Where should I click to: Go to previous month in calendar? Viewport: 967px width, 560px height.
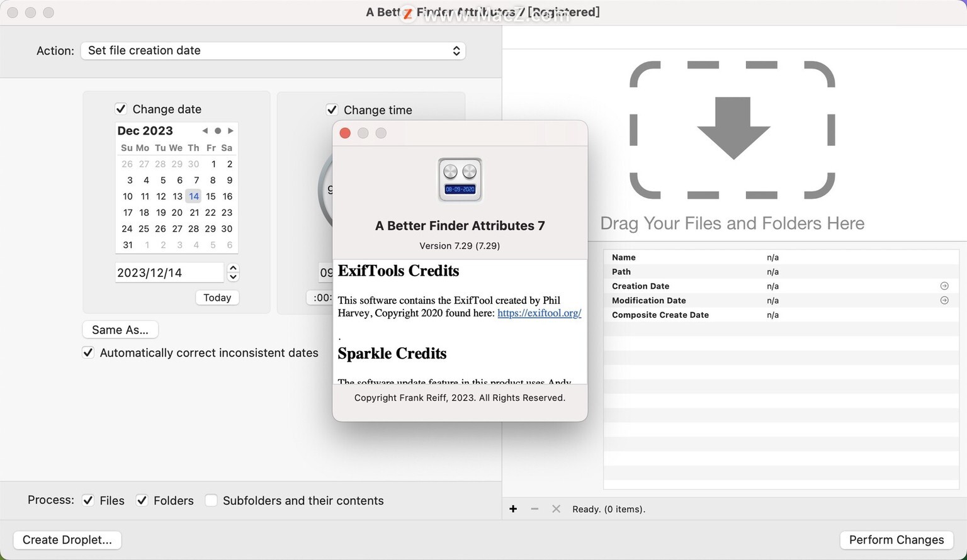click(x=205, y=131)
